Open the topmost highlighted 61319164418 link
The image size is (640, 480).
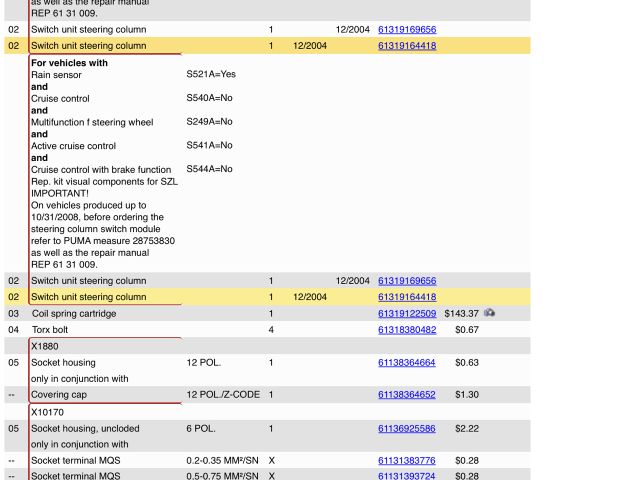tap(406, 46)
